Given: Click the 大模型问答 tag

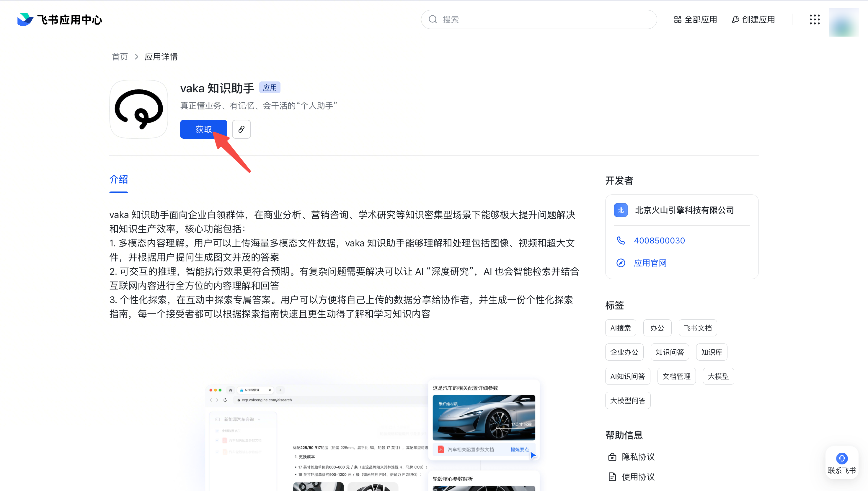Looking at the screenshot, I should coord(628,401).
